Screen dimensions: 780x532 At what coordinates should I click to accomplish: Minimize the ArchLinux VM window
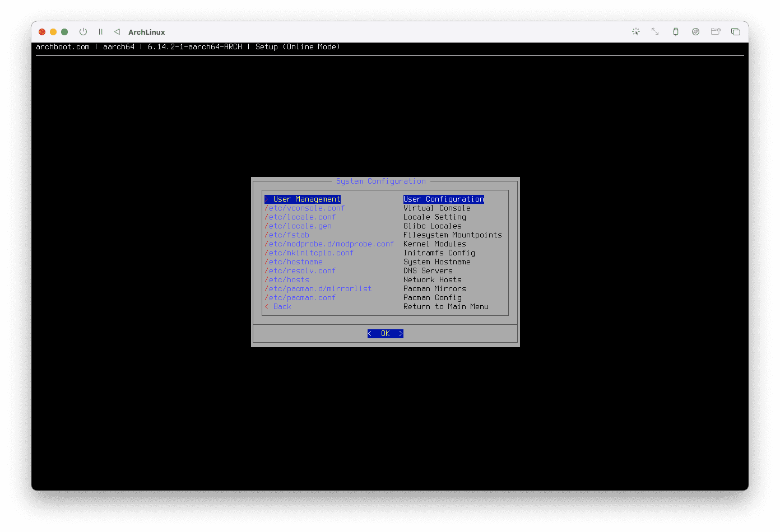tap(53, 32)
